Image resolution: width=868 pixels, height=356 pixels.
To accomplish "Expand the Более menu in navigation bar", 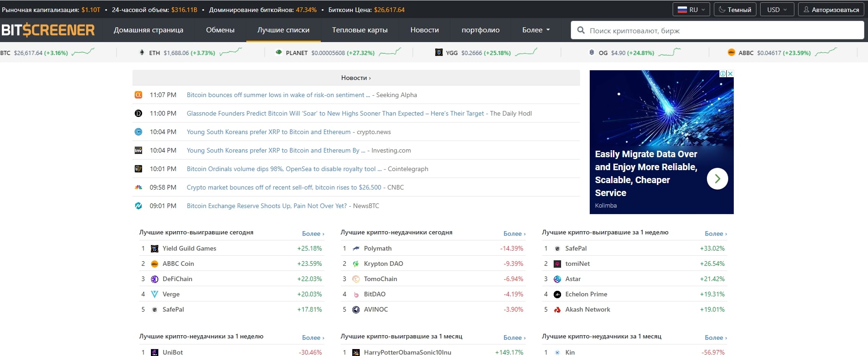I will (536, 30).
